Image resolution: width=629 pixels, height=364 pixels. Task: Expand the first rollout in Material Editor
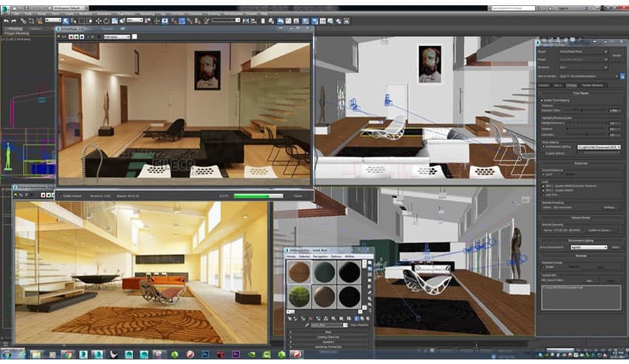click(328, 332)
